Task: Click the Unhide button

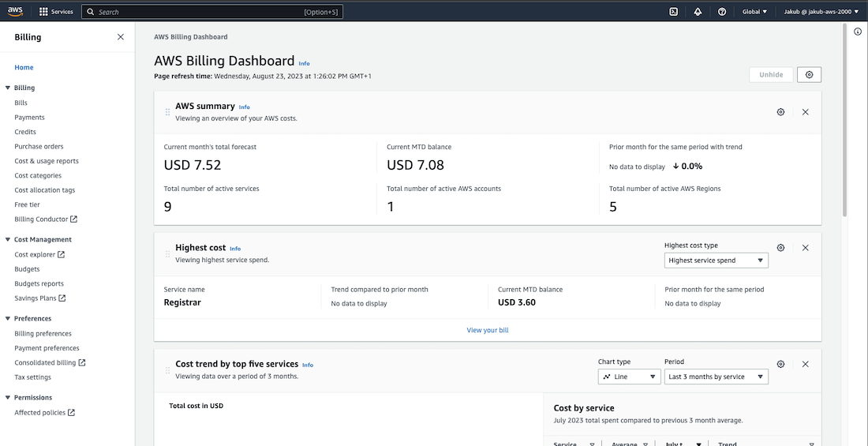Action: (771, 75)
